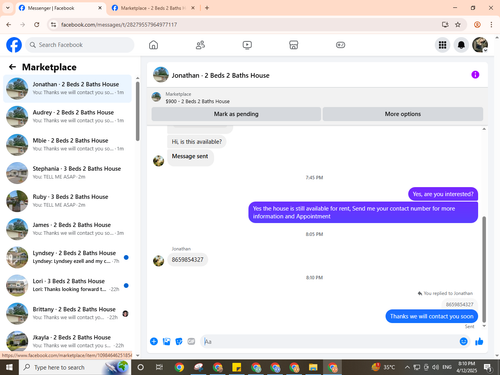Open More options for the listing
The width and height of the screenshot is (500, 375).
click(403, 114)
